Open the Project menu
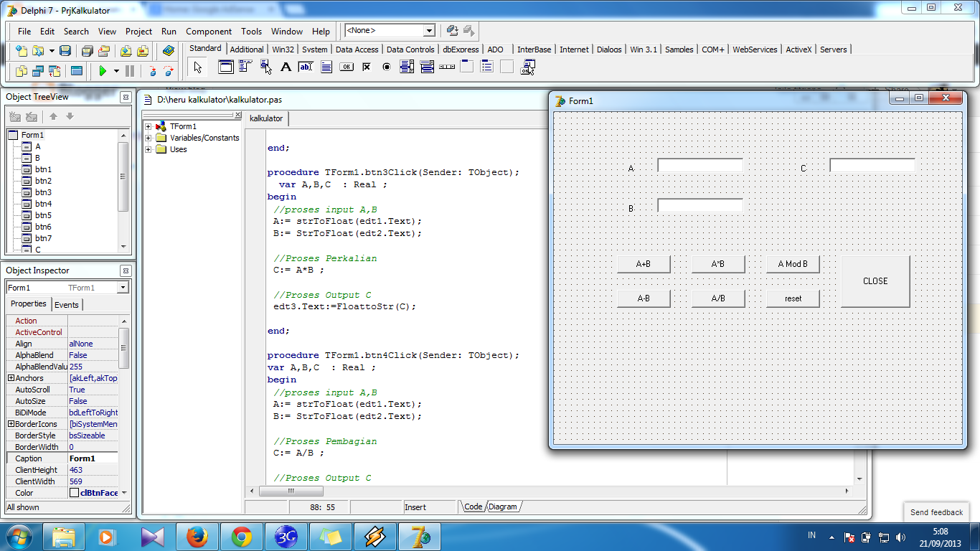This screenshot has height=551, width=980. [138, 31]
